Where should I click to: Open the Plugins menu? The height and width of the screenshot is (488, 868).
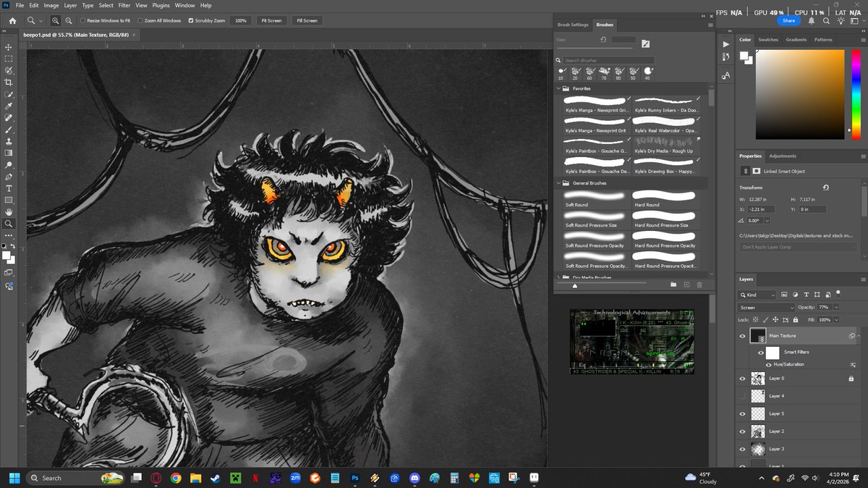point(161,5)
